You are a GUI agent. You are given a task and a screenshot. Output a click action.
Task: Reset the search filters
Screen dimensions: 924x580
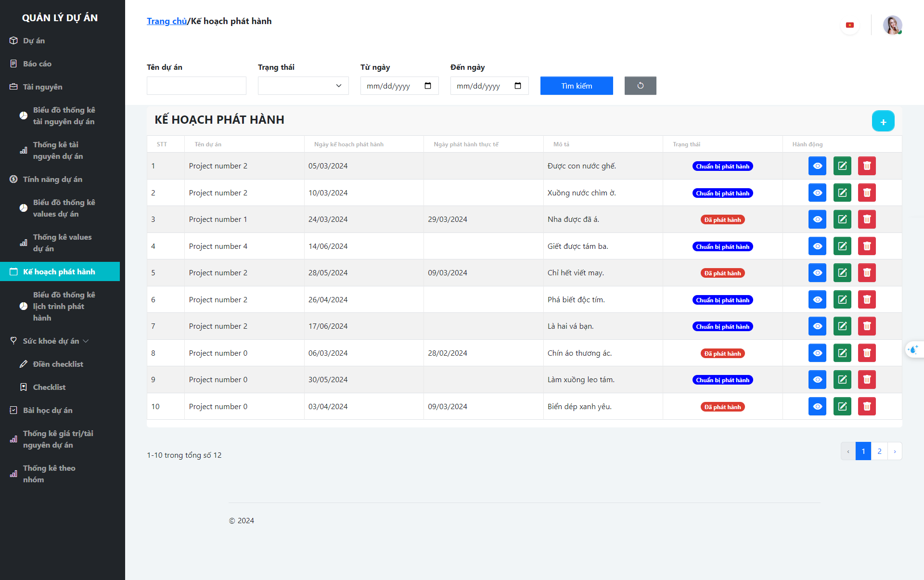[640, 86]
